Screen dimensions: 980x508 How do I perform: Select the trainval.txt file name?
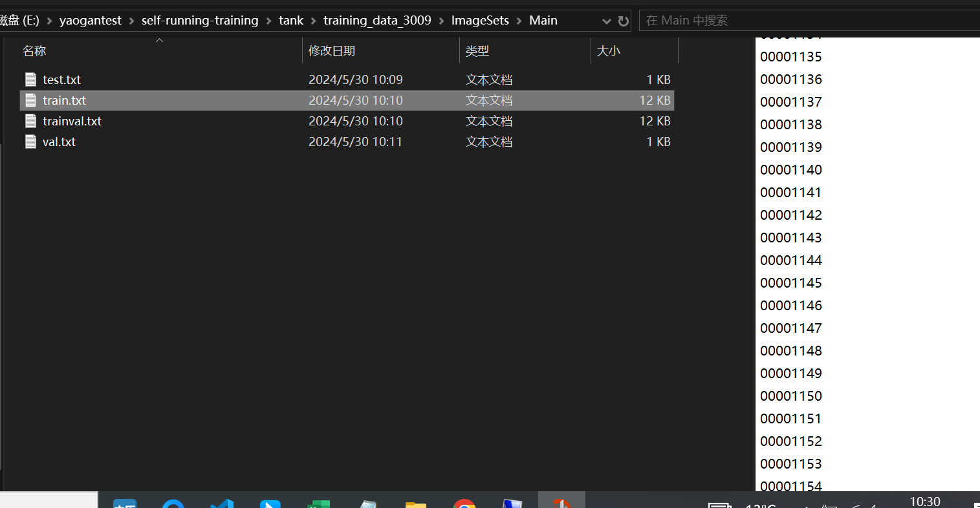pyautogui.click(x=72, y=121)
